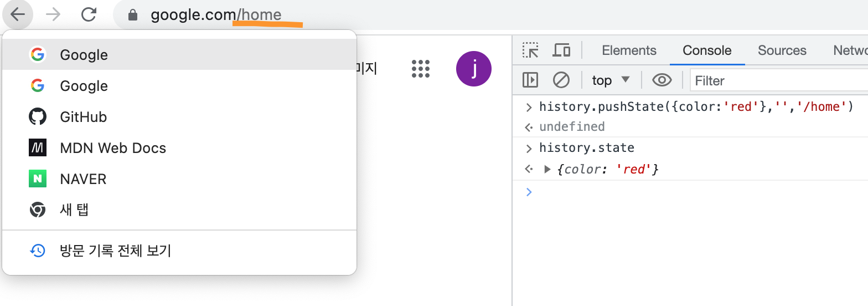Click the Chrome favicon beside 새 탭
Screen dimensions: 868x306
tap(38, 210)
